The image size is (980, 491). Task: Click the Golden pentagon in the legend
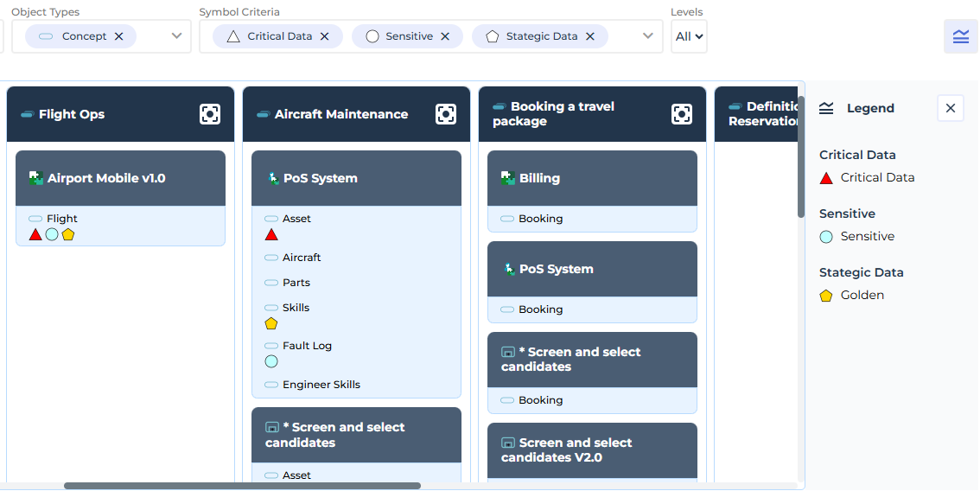826,296
